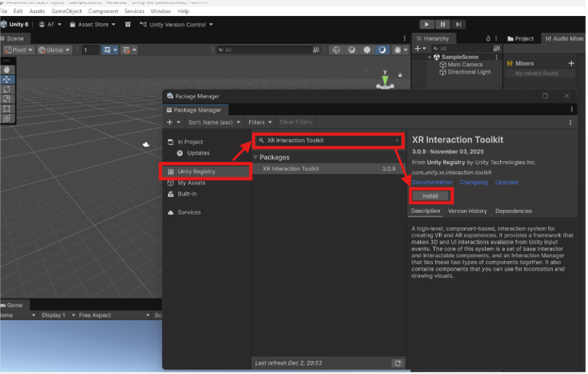Viewport: 588px width, 374px height.
Task: Switch to Version History tab
Action: [x=467, y=211]
